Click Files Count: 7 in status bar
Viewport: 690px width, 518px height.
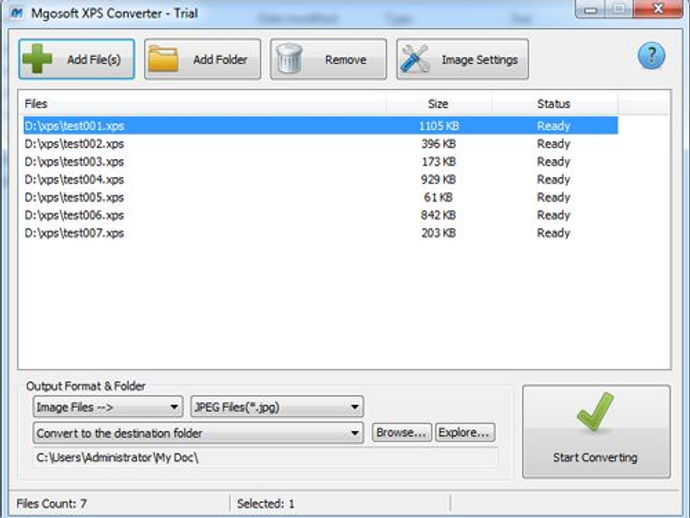(51, 503)
